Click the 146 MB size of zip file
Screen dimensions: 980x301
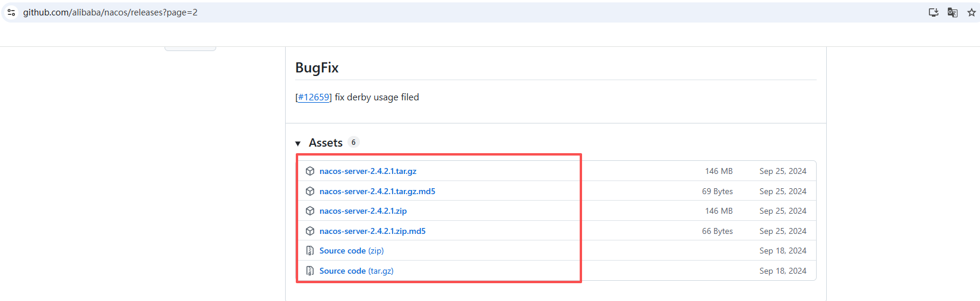pos(719,211)
